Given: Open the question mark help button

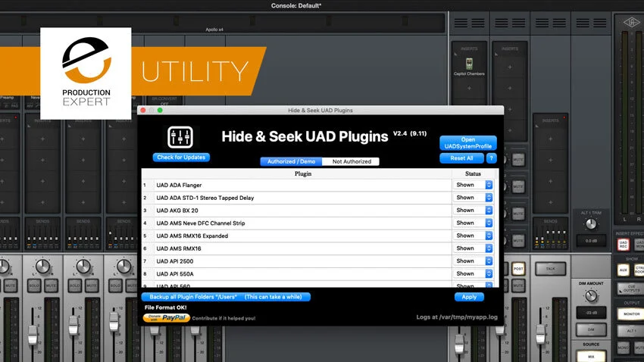Looking at the screenshot, I should pyautogui.click(x=491, y=158).
